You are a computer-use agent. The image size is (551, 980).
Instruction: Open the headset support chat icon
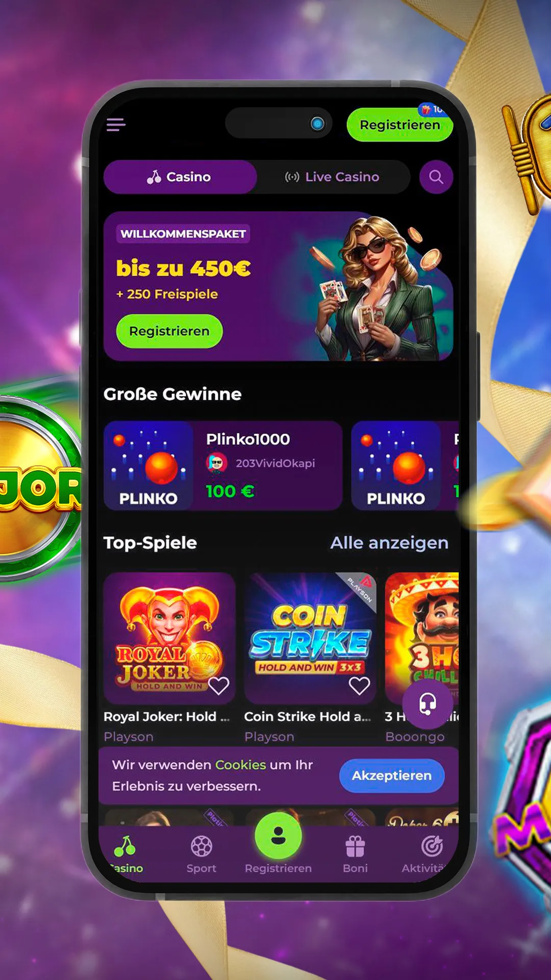tap(428, 704)
